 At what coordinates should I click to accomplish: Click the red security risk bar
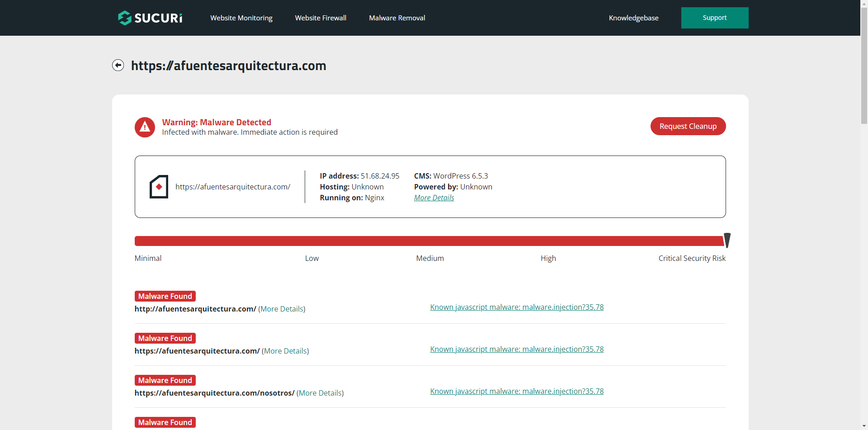(429, 241)
